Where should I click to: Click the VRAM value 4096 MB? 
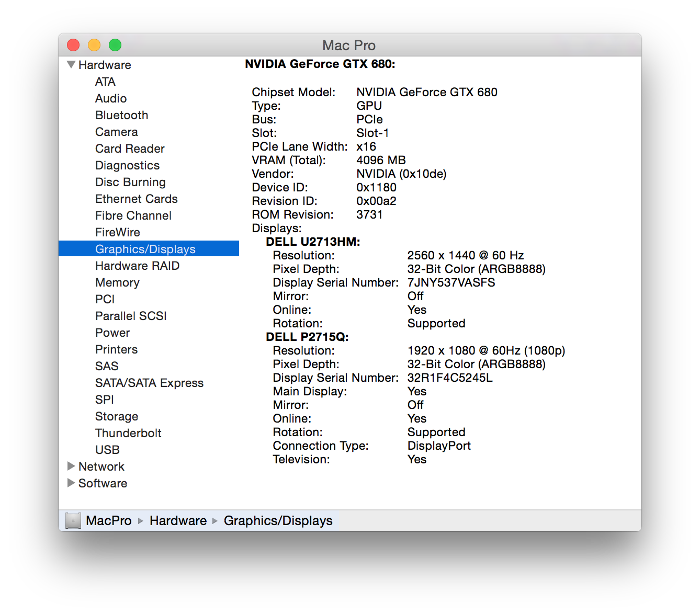coord(381,160)
